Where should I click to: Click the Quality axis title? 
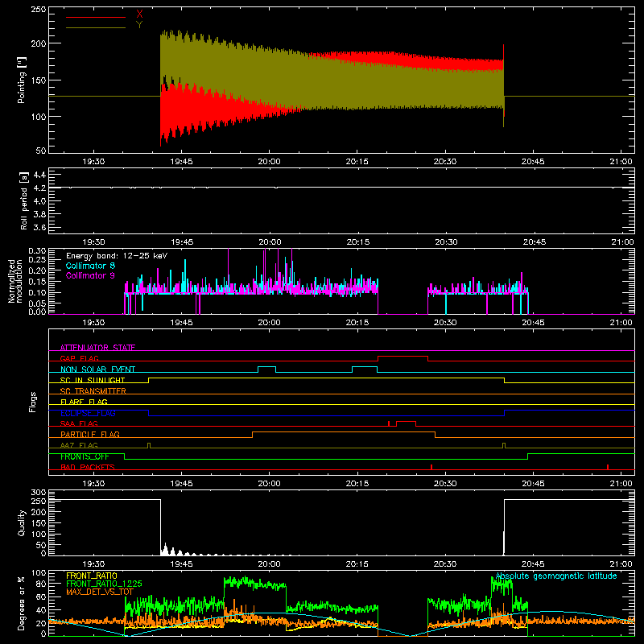click(22, 522)
